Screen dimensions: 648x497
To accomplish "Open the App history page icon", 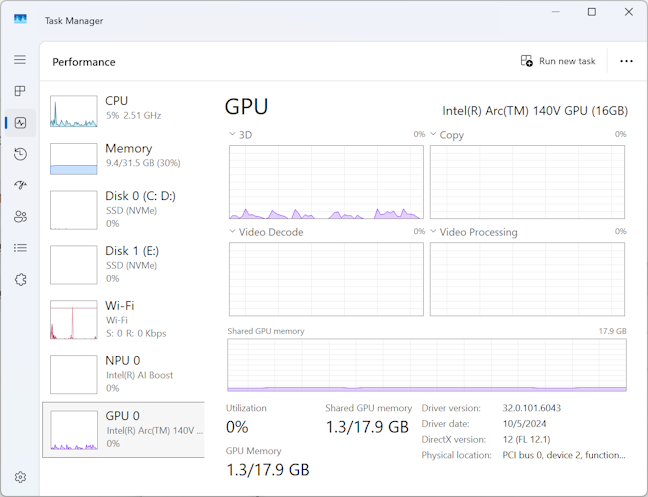I will coord(20,154).
